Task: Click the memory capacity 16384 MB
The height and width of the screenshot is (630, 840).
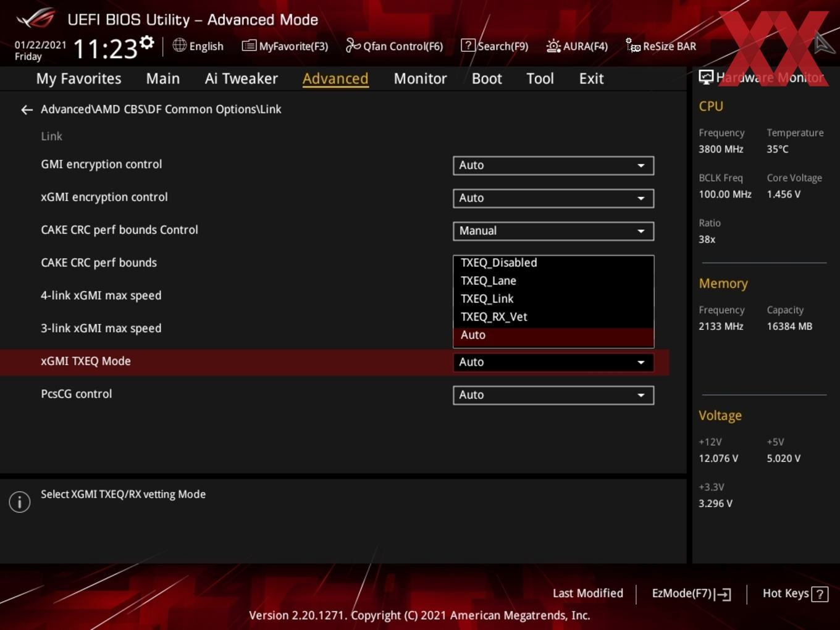Action: 789,326
